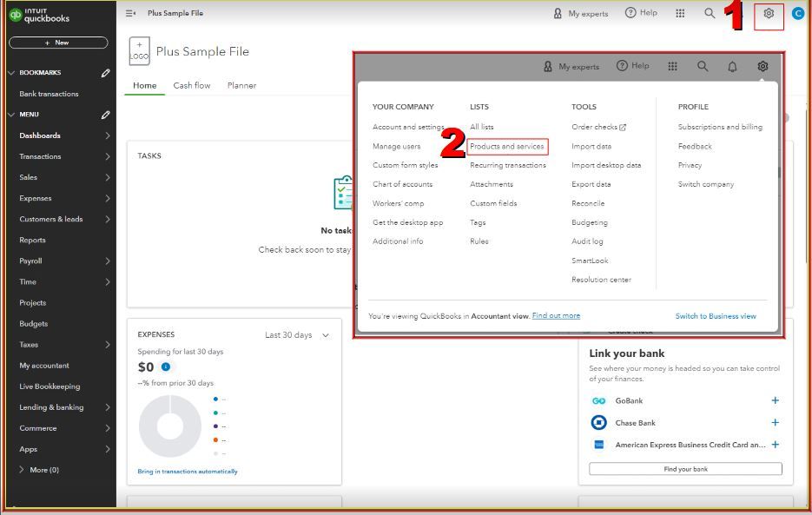Expand the Customers & leads submenu arrow

point(107,219)
